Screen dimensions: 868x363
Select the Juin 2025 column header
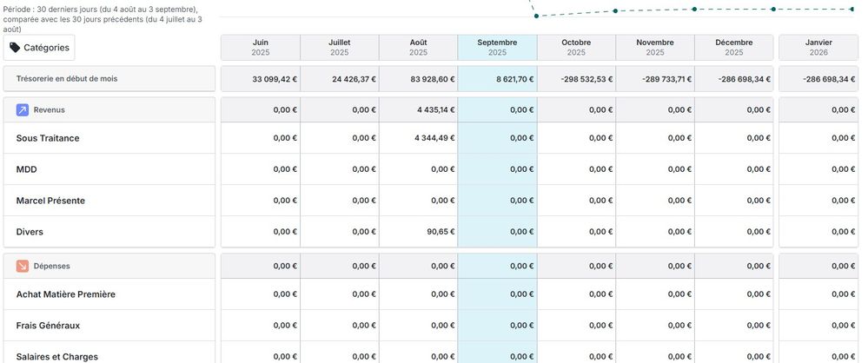(260, 47)
